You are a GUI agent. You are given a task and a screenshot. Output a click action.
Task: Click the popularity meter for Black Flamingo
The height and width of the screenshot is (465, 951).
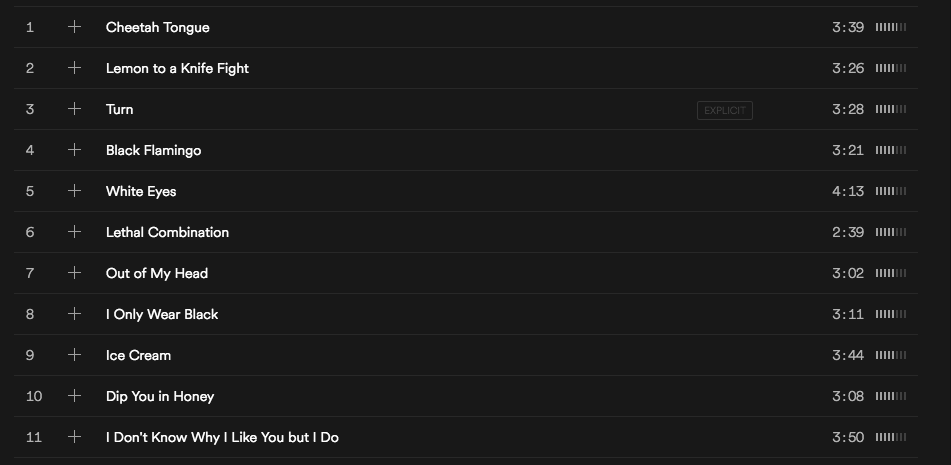[x=890, y=150]
